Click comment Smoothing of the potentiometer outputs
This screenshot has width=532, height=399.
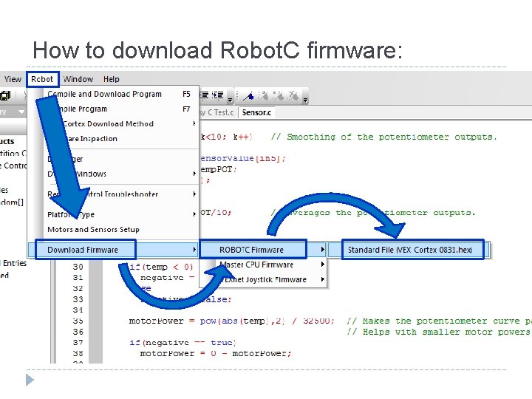(383, 137)
